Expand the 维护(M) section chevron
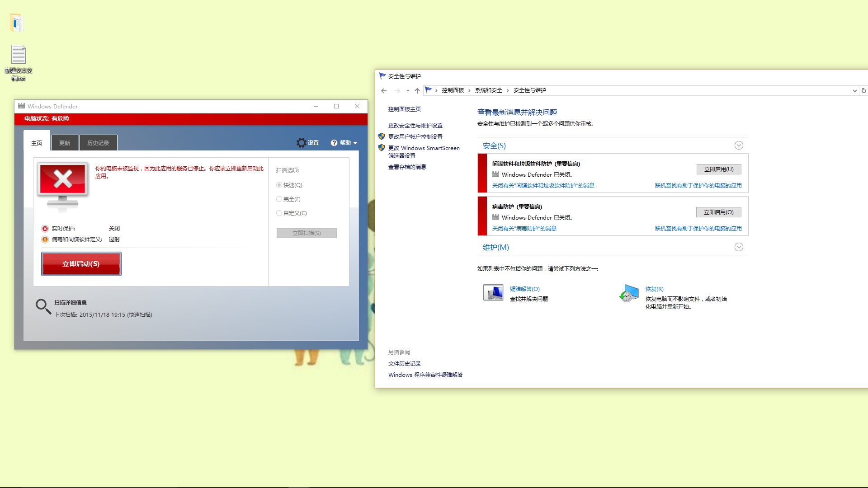The height and width of the screenshot is (488, 868). click(739, 247)
